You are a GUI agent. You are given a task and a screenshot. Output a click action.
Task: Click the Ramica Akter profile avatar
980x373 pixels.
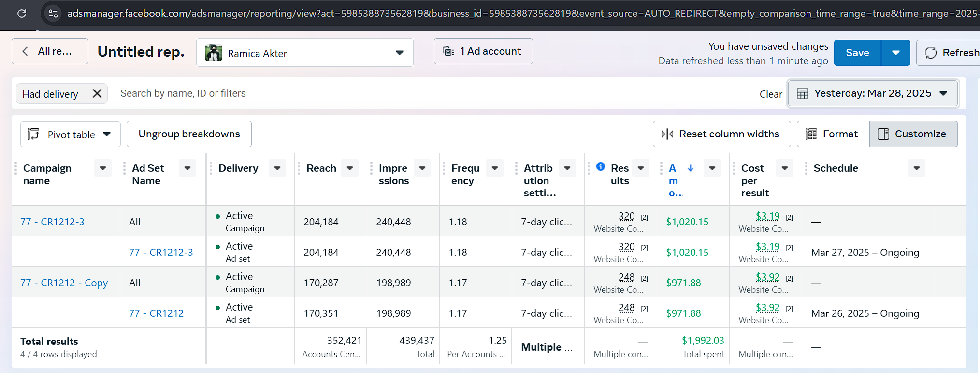pyautogui.click(x=213, y=53)
